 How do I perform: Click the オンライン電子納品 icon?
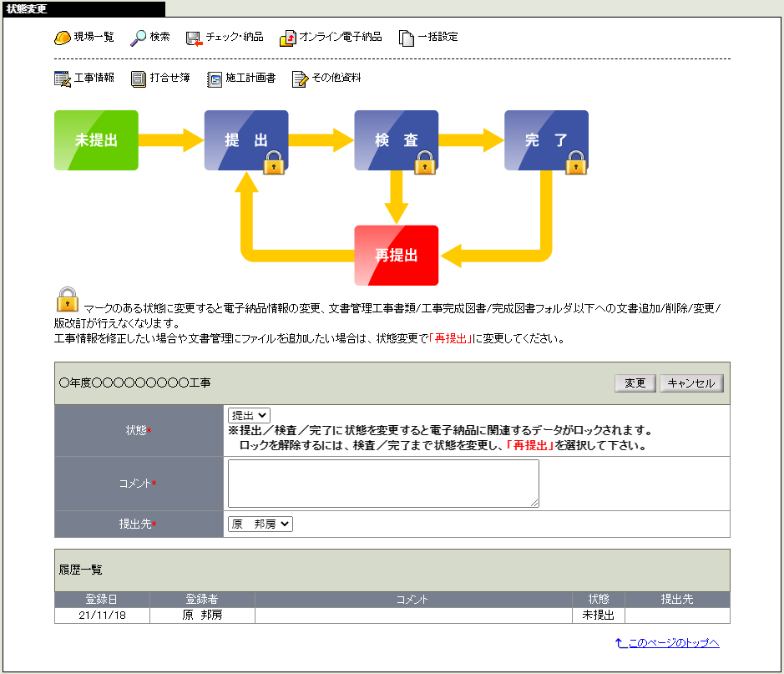pyautogui.click(x=287, y=38)
